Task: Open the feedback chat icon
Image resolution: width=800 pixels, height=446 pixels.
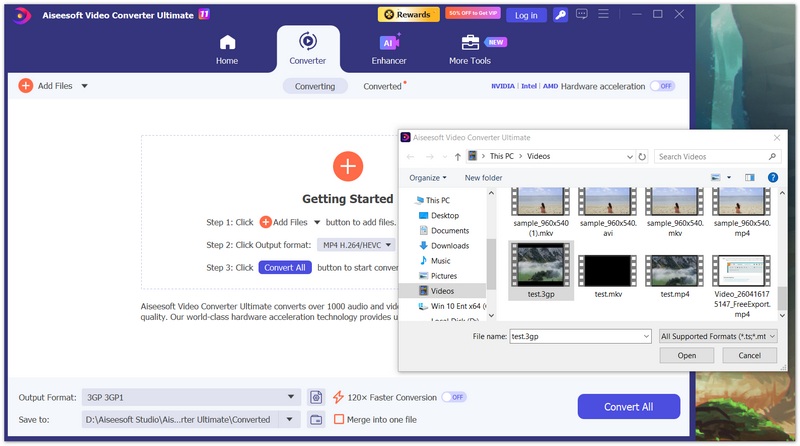Action: pyautogui.click(x=582, y=14)
